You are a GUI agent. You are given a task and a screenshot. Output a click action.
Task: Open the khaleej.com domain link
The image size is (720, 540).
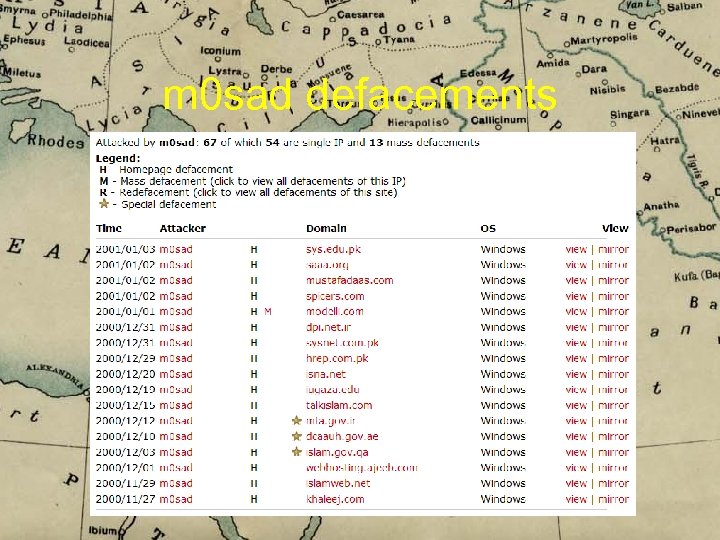tap(335, 499)
